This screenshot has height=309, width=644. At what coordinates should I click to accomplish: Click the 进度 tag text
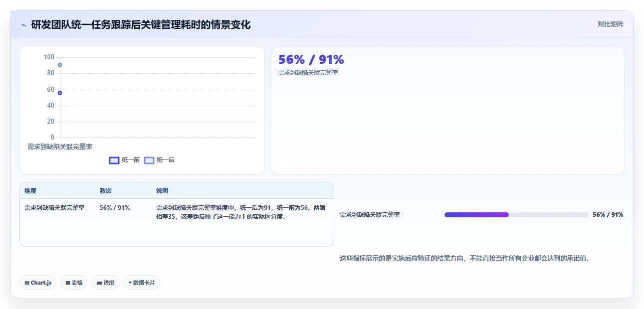click(x=109, y=283)
